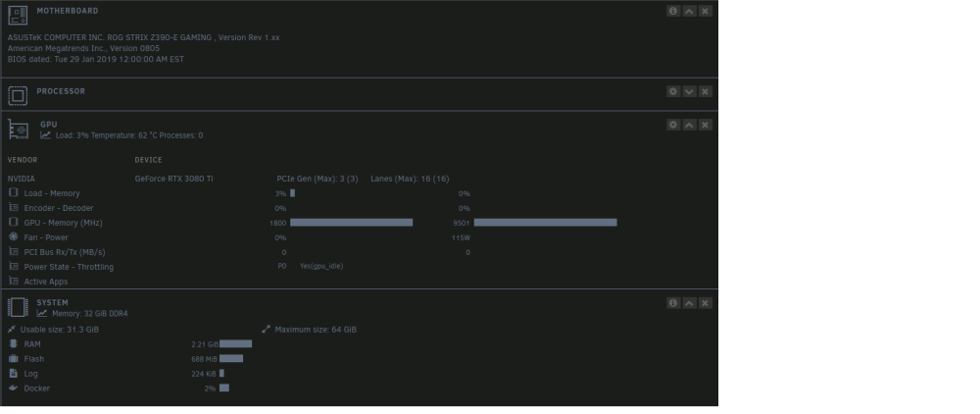
Task: Collapse the Motherboard panel
Action: point(689,11)
